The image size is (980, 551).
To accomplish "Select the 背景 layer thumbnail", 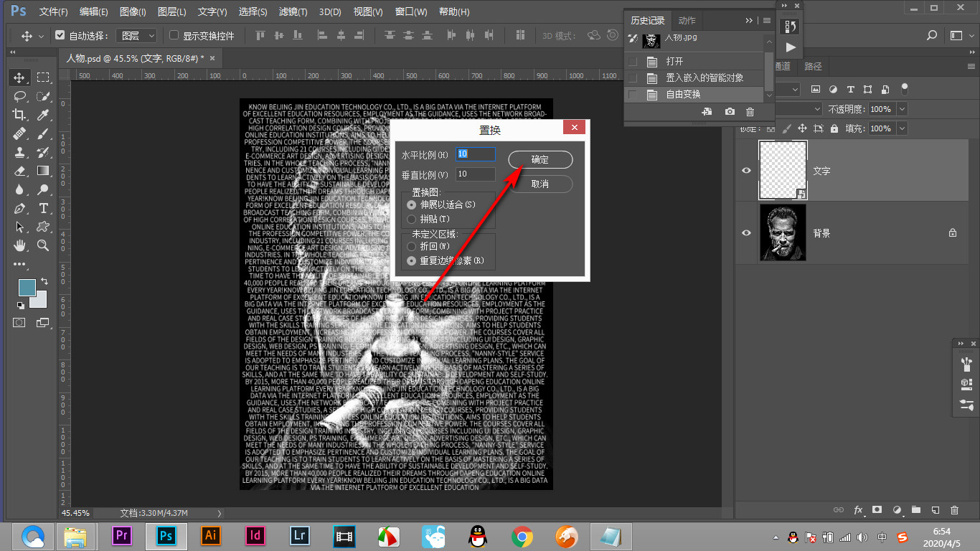I will 783,232.
